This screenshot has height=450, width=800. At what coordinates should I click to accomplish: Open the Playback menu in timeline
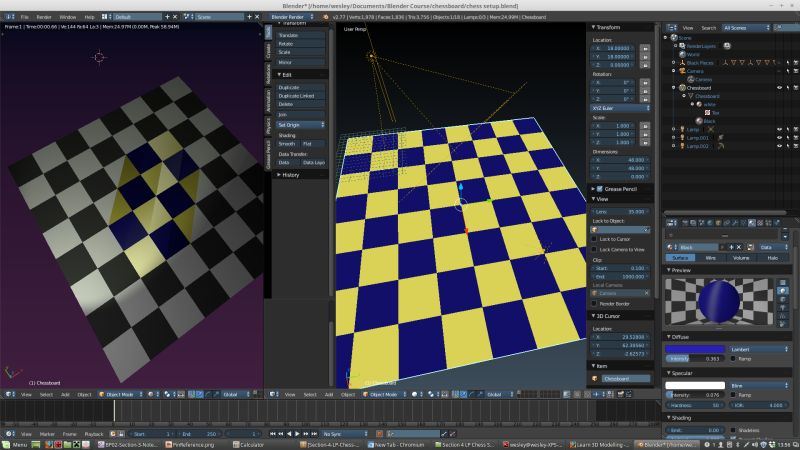pos(94,434)
